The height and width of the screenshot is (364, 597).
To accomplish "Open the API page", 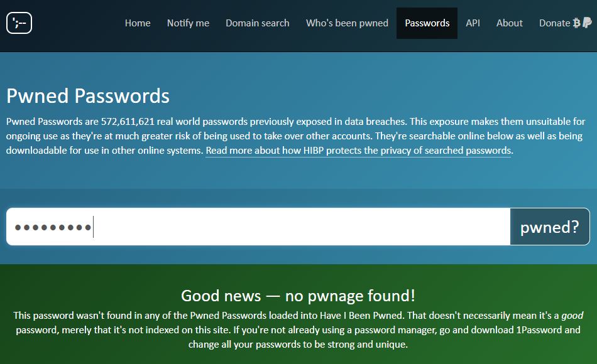I will tap(473, 23).
